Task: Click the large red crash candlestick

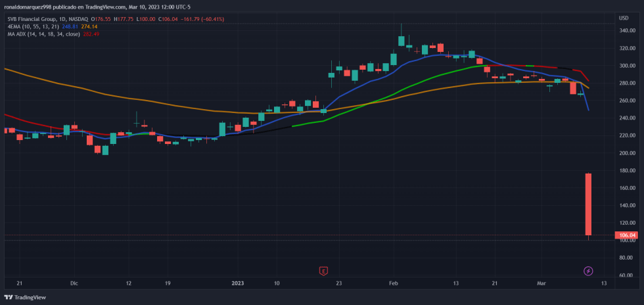Action: coord(588,204)
